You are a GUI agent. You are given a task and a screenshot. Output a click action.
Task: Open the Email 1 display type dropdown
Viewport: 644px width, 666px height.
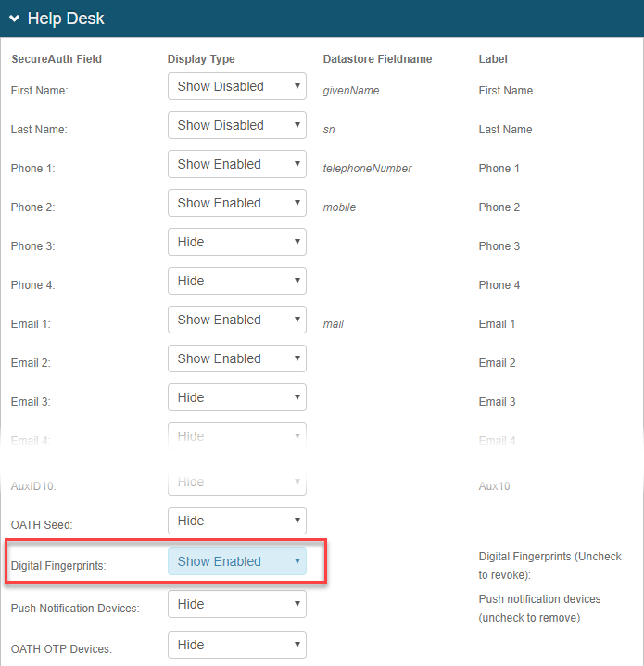pyautogui.click(x=236, y=320)
